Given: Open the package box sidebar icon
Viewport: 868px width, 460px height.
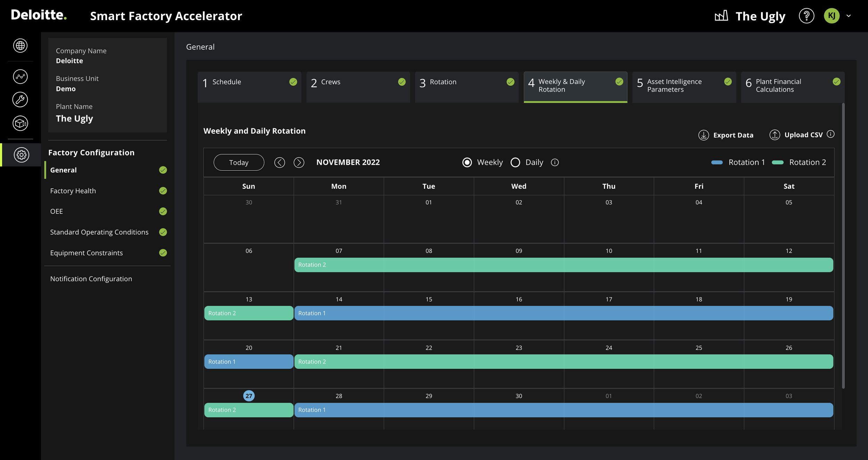Looking at the screenshot, I should 20,123.
